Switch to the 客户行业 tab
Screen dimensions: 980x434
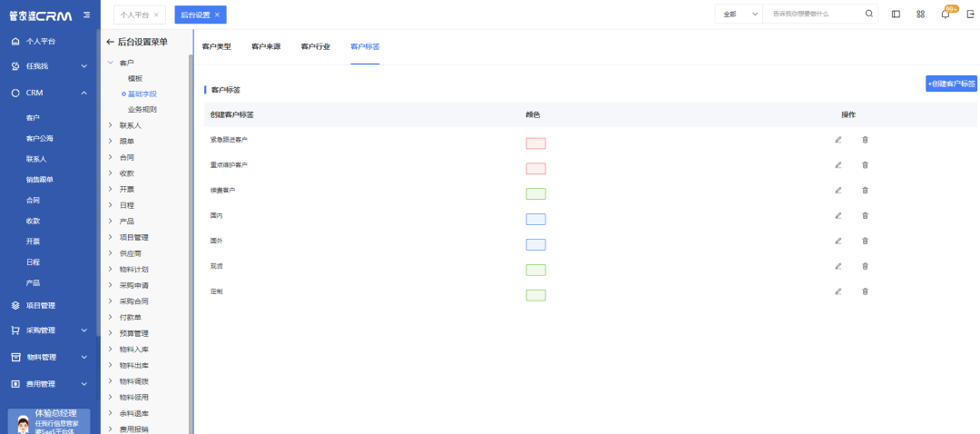[315, 46]
